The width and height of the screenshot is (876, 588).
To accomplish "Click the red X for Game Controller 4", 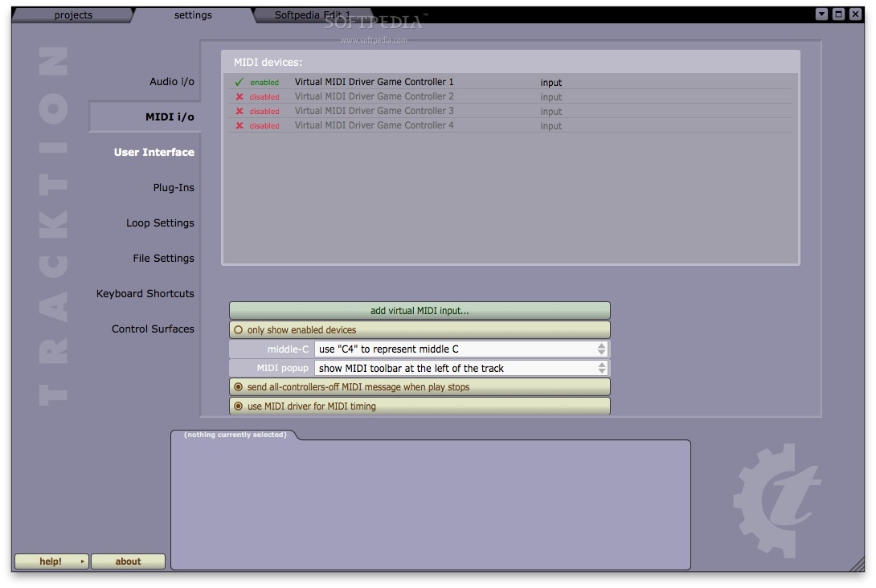I will pos(239,125).
